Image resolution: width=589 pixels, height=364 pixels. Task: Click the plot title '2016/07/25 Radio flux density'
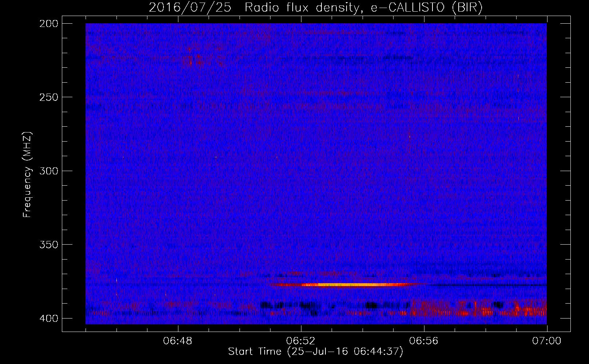(x=316, y=7)
